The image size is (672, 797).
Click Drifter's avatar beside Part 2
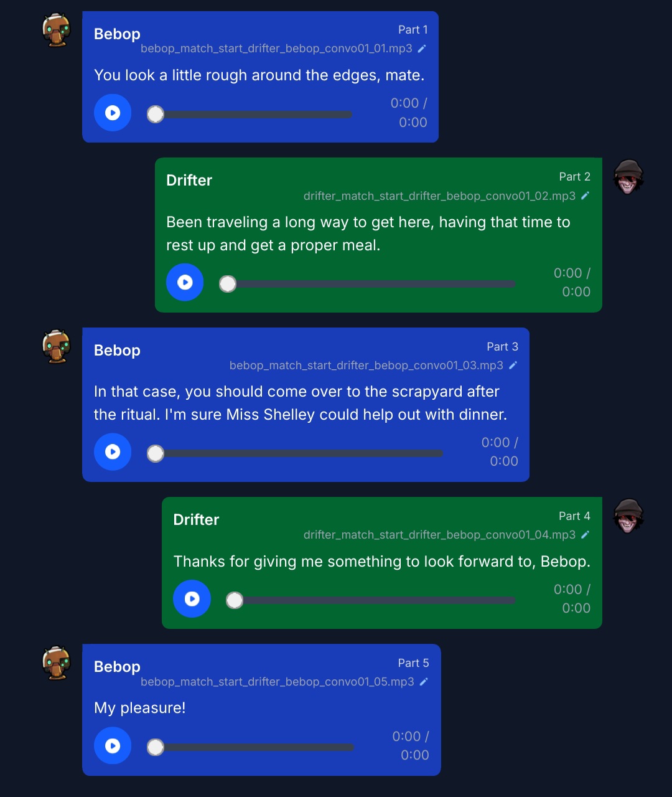pos(628,177)
